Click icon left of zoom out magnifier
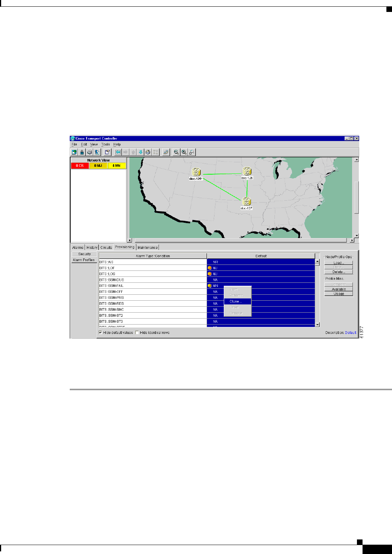Image resolution: width=392 pixels, height=554 pixels. [x=166, y=152]
